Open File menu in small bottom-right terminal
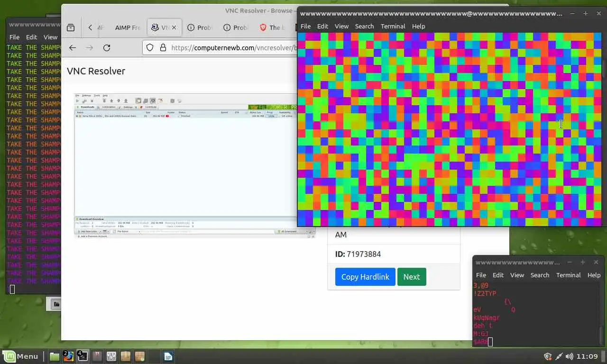 click(x=481, y=275)
